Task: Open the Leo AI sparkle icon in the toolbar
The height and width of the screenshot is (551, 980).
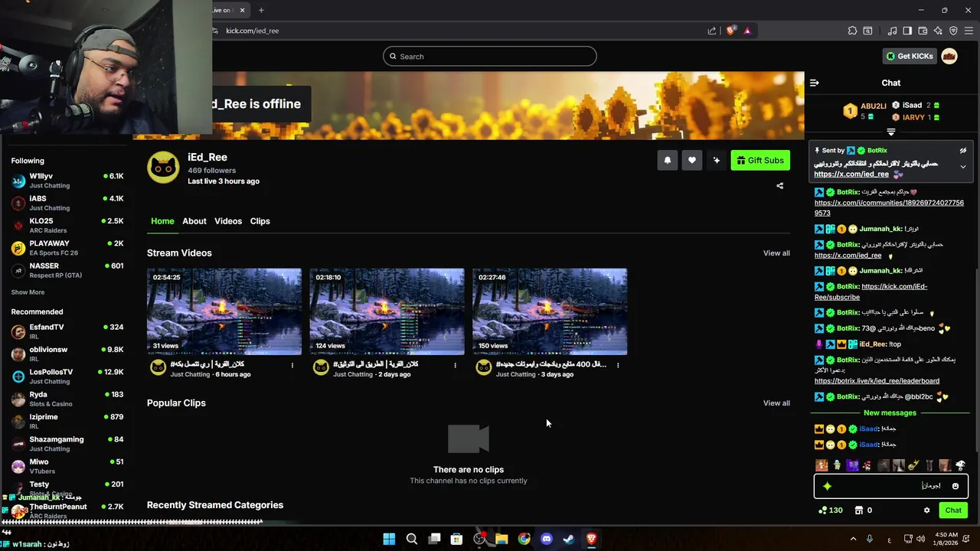Action: click(938, 31)
